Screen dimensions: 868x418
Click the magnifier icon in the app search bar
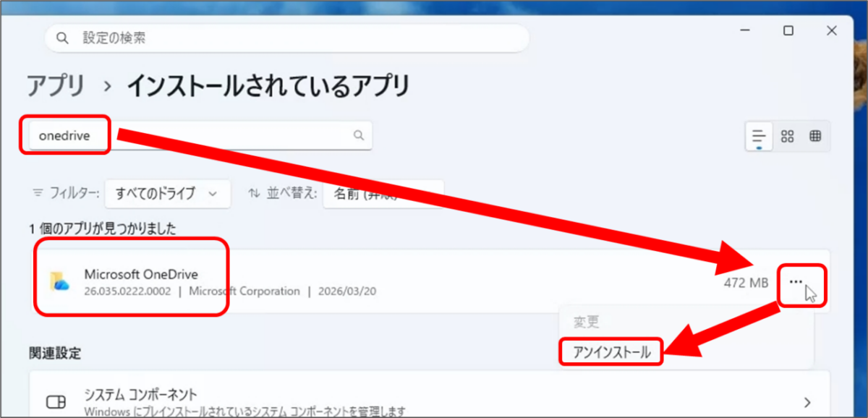pyautogui.click(x=359, y=135)
